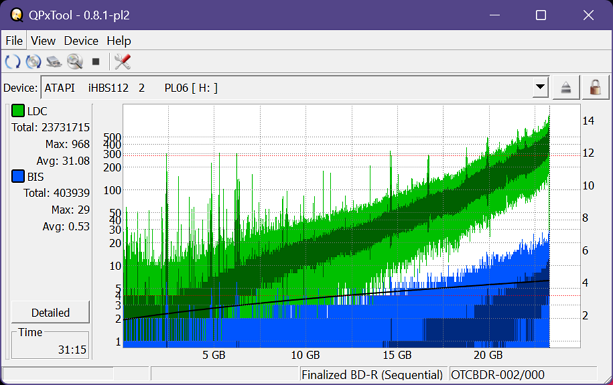This screenshot has height=385, width=613.
Task: Click the Time elapsed field
Action: 50,345
